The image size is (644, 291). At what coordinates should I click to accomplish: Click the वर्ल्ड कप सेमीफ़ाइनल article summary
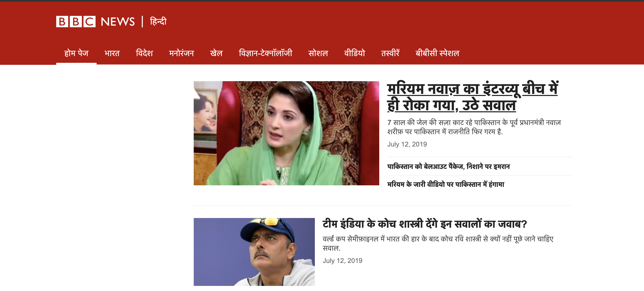[438, 244]
